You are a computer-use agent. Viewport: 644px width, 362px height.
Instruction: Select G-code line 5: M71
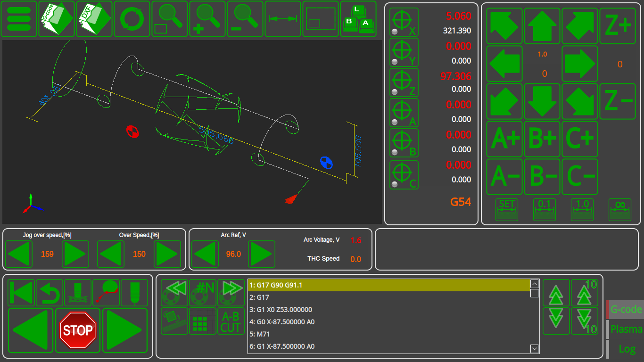[389, 334]
